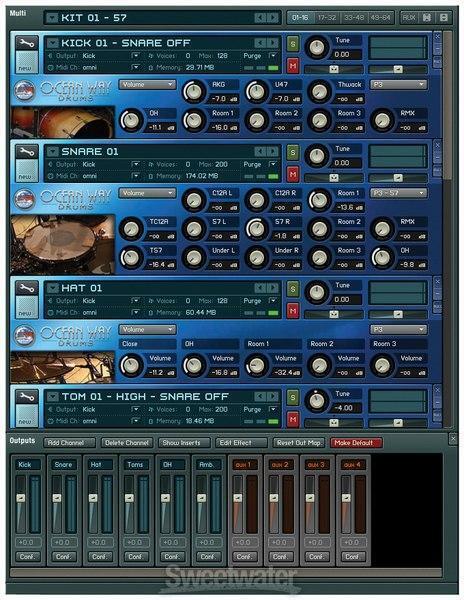The height and width of the screenshot is (600, 464).
Task: Open the KIT 01 - 57 multi dropdown arrow
Action: click(x=52, y=18)
